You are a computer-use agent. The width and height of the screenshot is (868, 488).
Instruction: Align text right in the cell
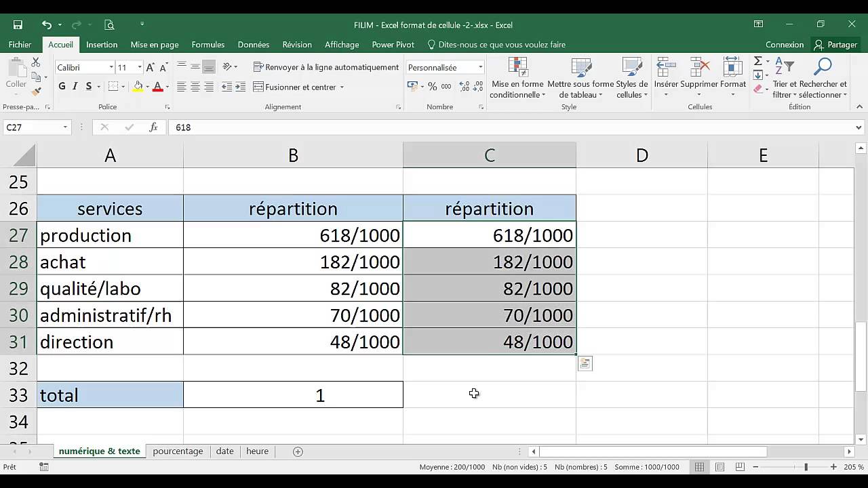(x=209, y=87)
